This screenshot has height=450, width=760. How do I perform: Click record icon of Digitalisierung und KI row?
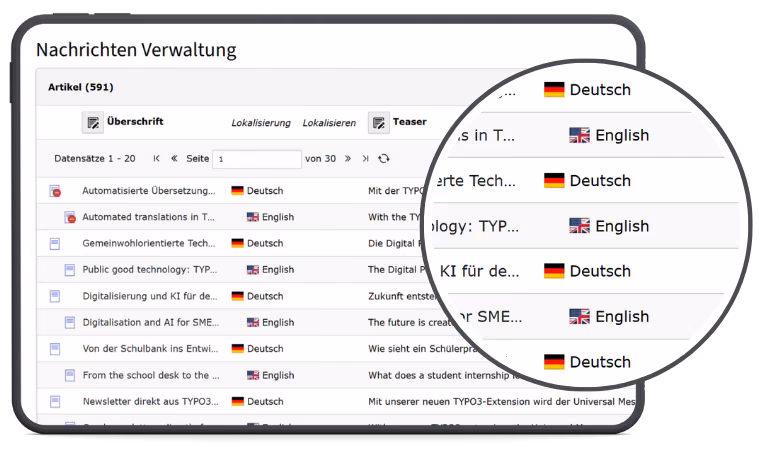point(55,296)
